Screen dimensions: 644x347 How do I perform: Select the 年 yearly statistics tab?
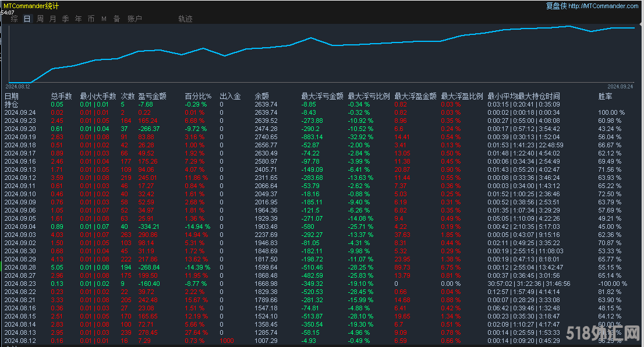(x=79, y=19)
